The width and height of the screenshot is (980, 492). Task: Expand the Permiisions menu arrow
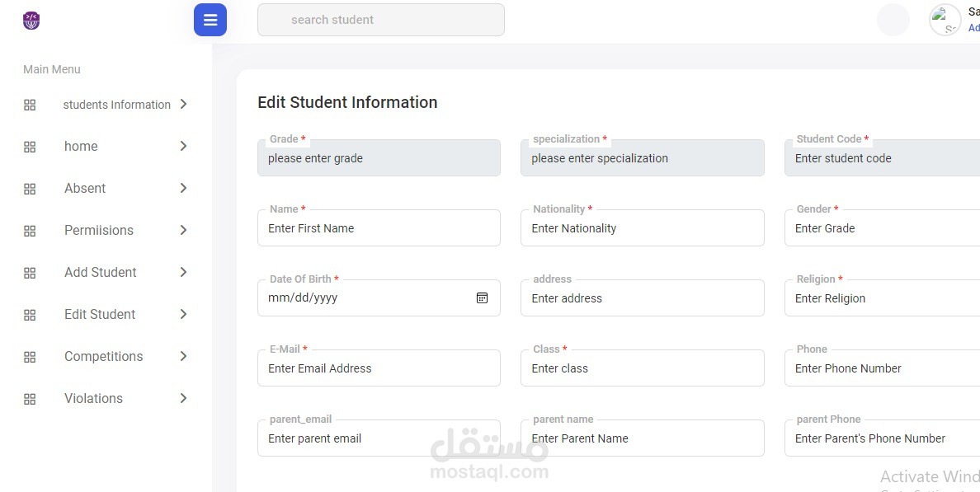coord(183,230)
